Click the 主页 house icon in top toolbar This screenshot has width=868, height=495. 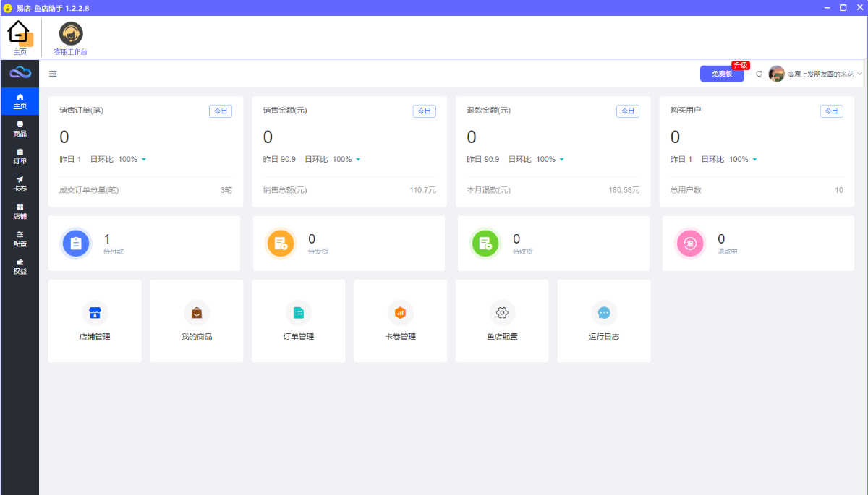click(x=20, y=34)
